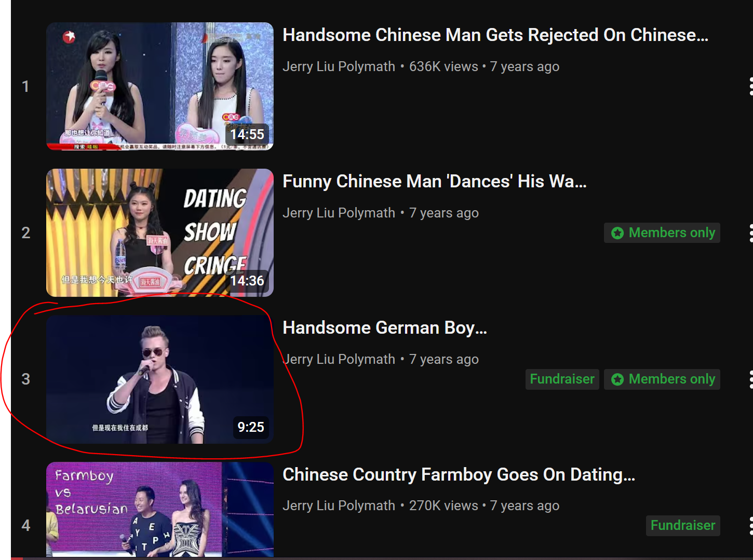Click playlist index number 2
Image resolution: width=753 pixels, height=560 pixels.
(25, 233)
